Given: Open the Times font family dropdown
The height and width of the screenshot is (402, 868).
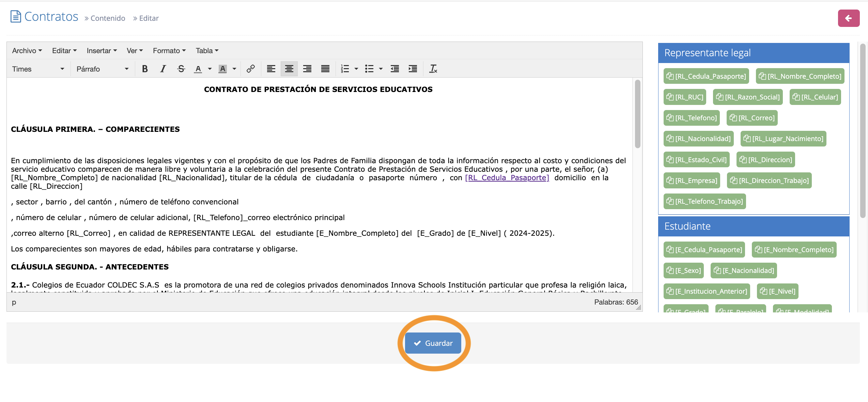Looking at the screenshot, I should (38, 69).
